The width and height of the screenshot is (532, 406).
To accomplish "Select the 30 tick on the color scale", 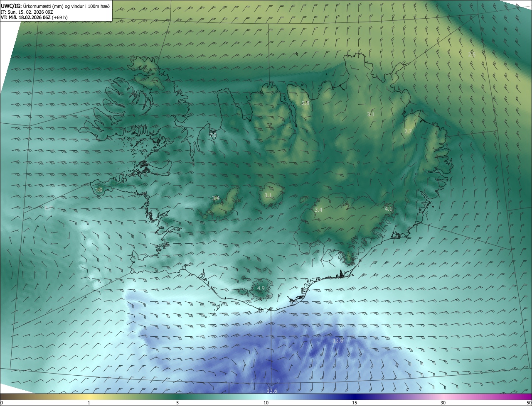I will pos(443,403).
